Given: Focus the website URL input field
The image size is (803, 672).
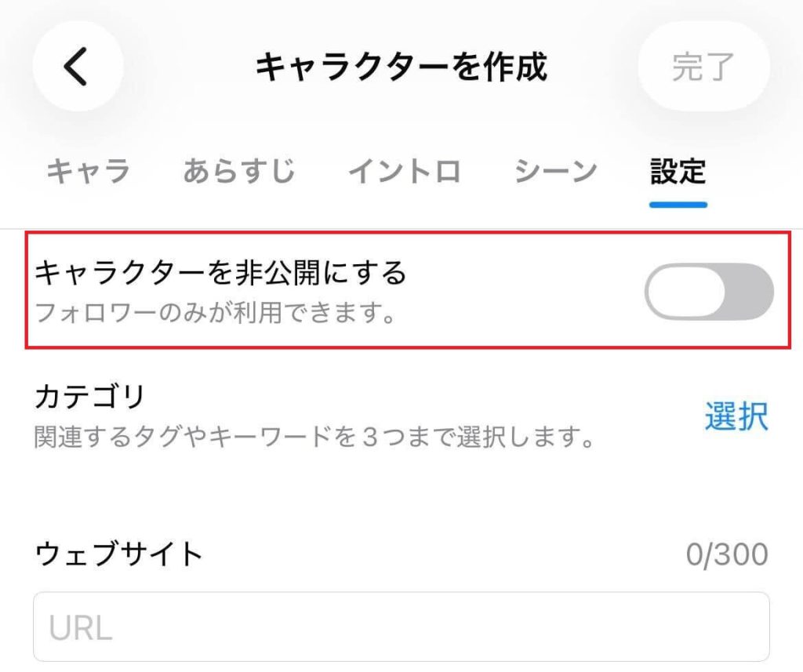Looking at the screenshot, I should pos(401,627).
